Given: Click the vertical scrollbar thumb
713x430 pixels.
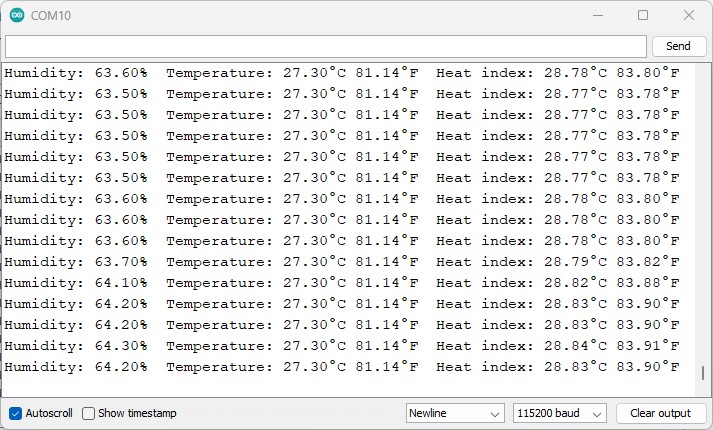Looking at the screenshot, I should [x=703, y=373].
